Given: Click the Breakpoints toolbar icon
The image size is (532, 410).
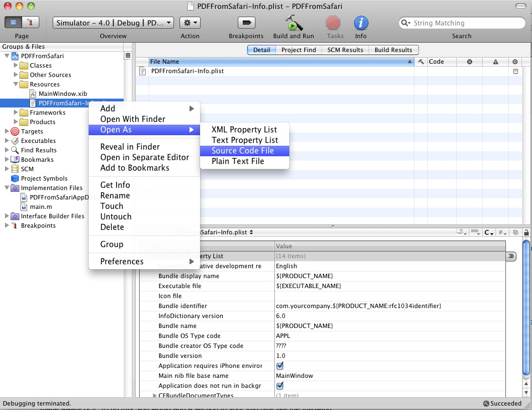Looking at the screenshot, I should (246, 23).
